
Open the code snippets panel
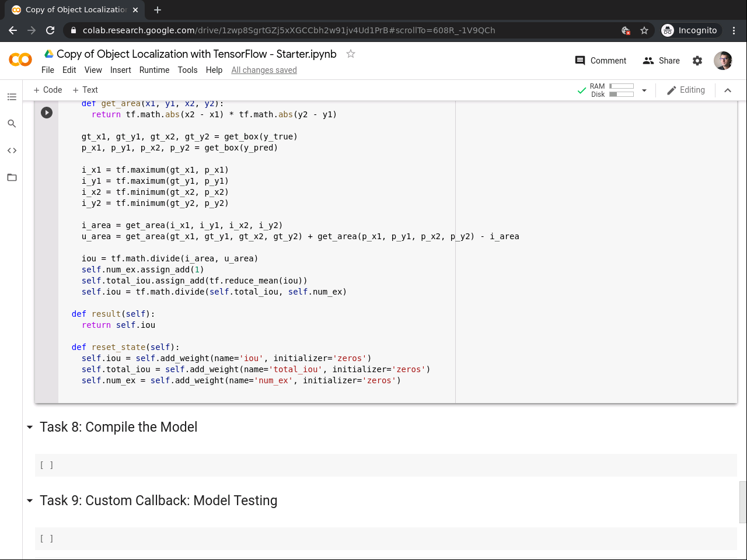click(x=12, y=150)
